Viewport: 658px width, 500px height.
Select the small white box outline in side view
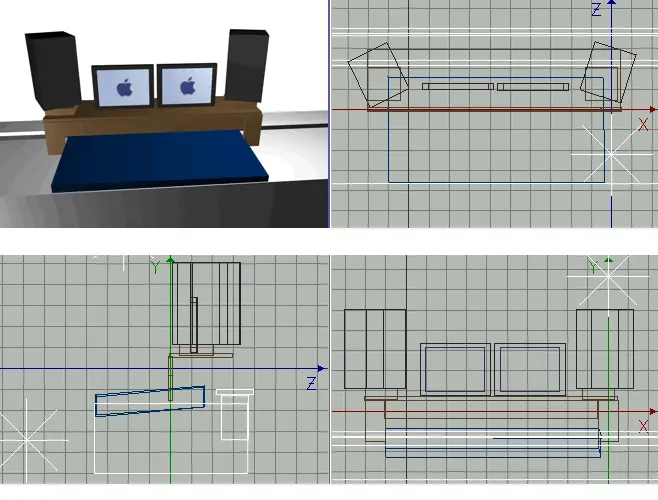[235, 414]
